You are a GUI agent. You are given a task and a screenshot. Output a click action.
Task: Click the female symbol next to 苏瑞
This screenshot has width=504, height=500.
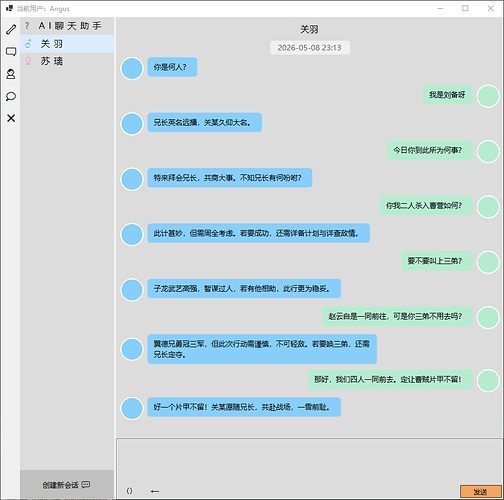point(28,61)
